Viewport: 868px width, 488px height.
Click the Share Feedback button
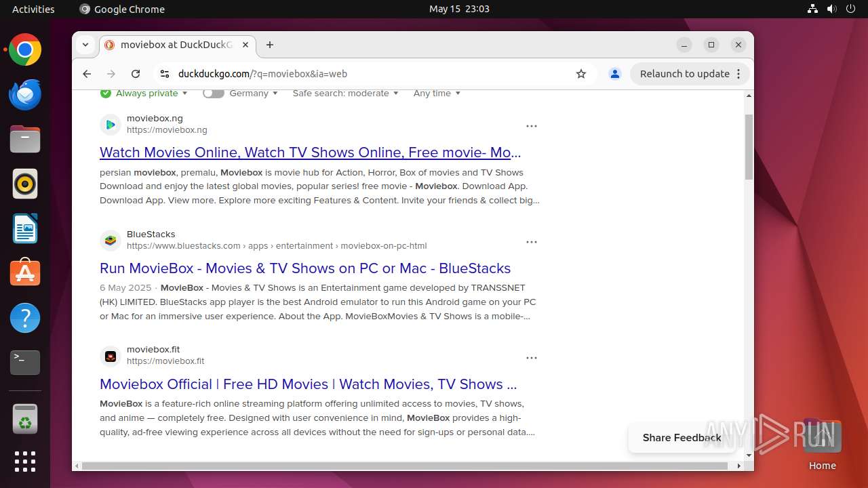tap(682, 438)
